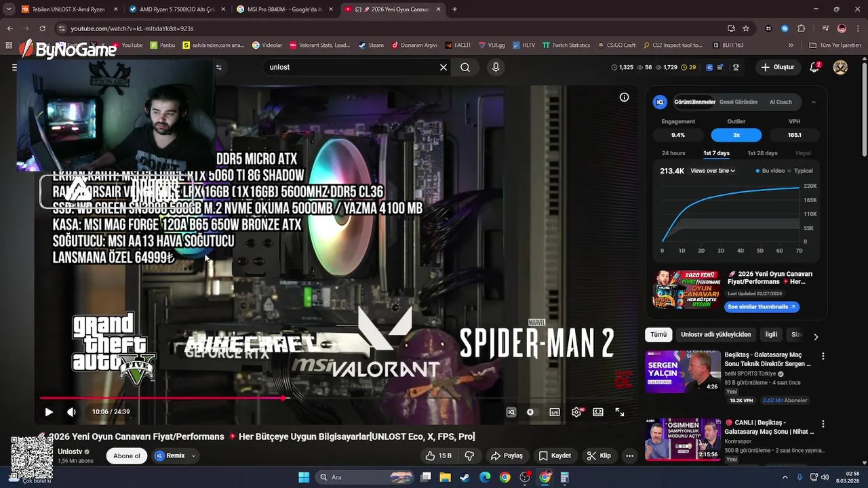Choose the 1st 7 days range
Image resolution: width=868 pixels, height=488 pixels.
click(x=716, y=153)
